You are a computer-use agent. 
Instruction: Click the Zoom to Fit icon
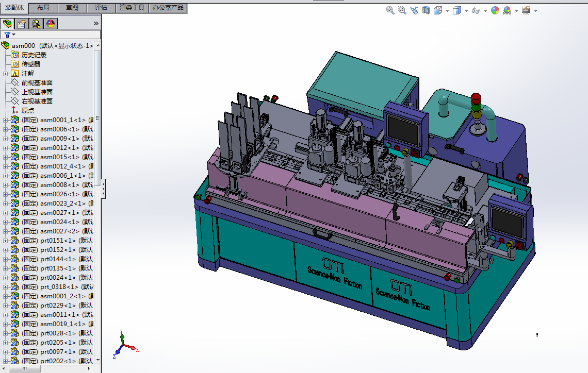pos(390,10)
